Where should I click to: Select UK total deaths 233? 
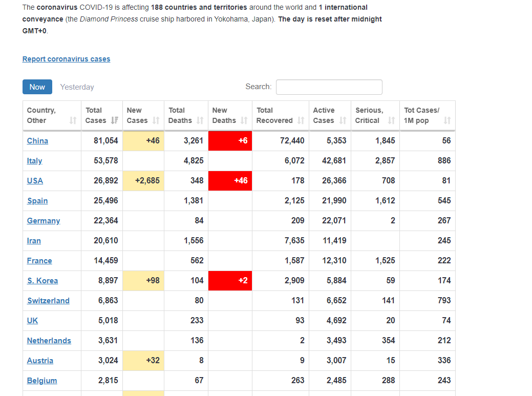pos(197,321)
